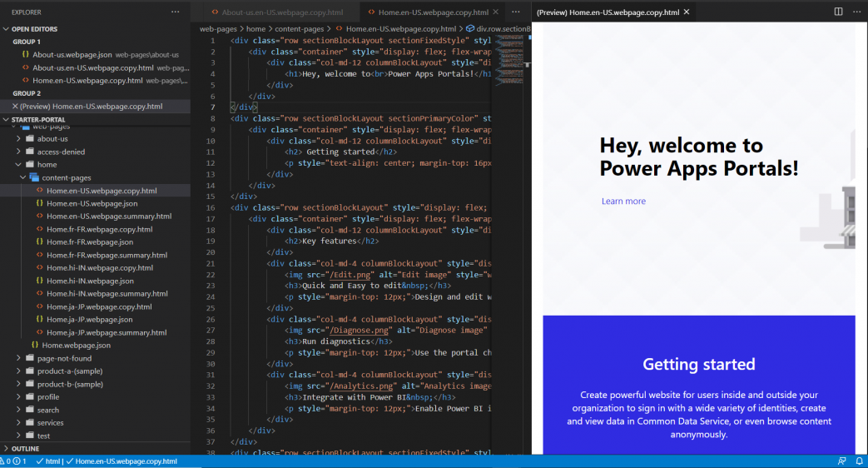Viewport: 868px width, 468px height.
Task: Click feedback icon in status bar
Action: point(841,461)
